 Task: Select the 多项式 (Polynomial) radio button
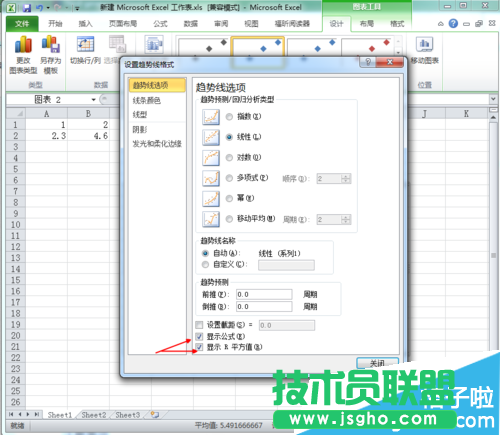(229, 178)
